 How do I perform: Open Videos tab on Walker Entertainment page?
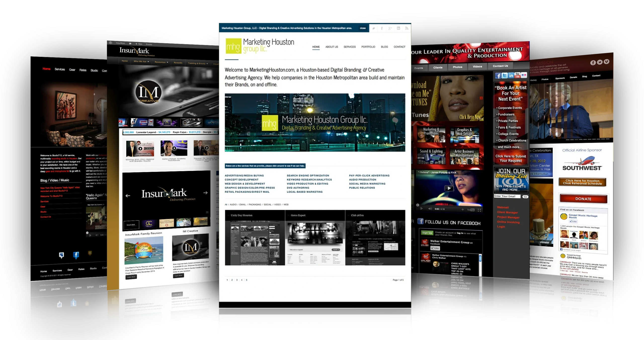[477, 67]
